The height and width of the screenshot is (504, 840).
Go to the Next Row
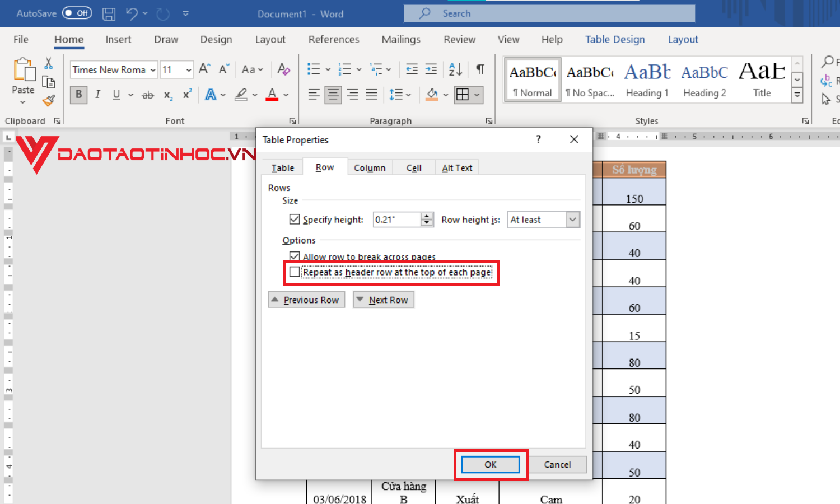point(384,300)
